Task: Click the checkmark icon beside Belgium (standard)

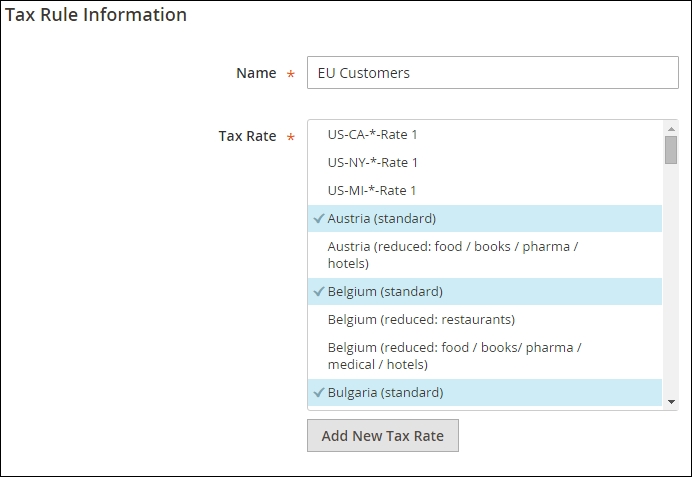Action: [318, 292]
